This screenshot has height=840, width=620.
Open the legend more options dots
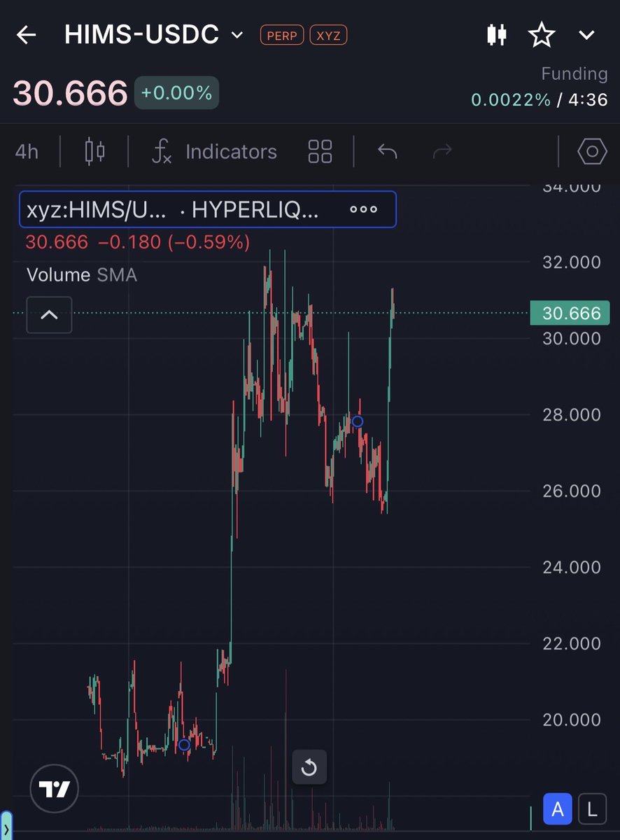pyautogui.click(x=364, y=209)
